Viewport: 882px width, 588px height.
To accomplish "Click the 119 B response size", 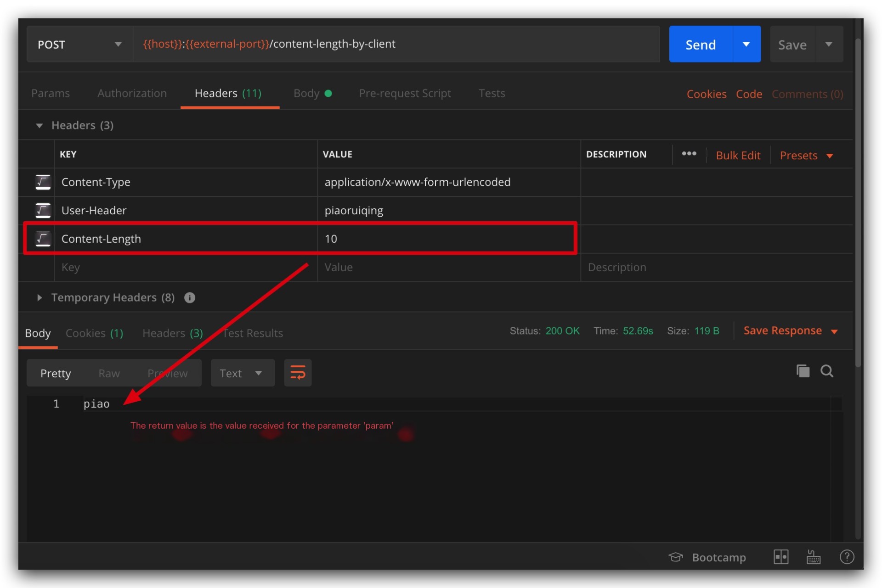I will (707, 331).
